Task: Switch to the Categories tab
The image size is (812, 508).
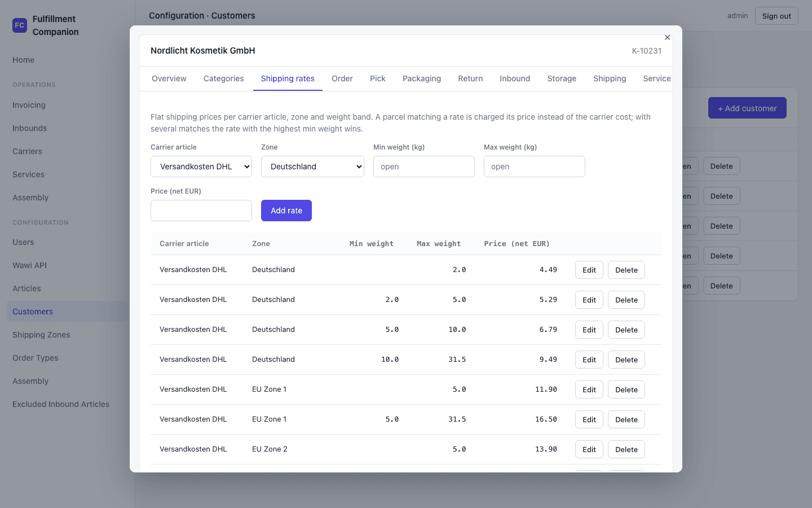Action: pos(224,78)
